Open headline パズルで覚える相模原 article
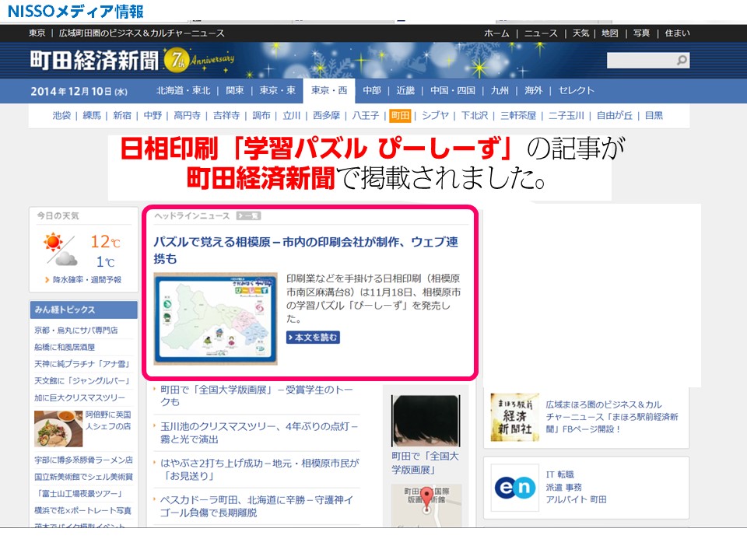 pyautogui.click(x=306, y=250)
